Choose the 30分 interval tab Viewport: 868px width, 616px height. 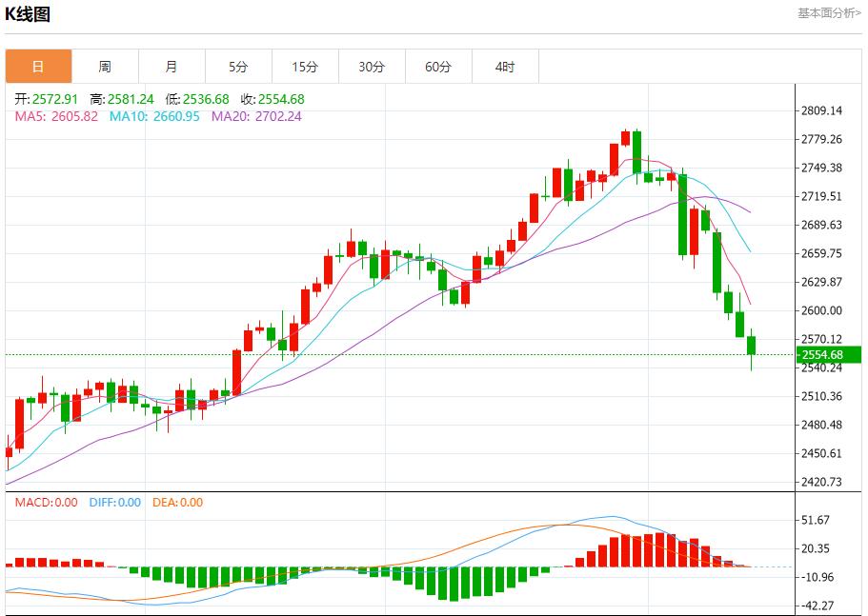point(372,67)
